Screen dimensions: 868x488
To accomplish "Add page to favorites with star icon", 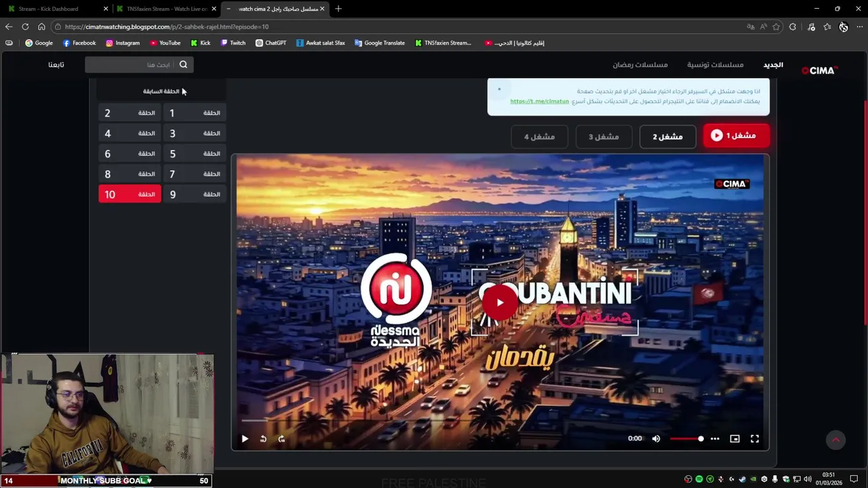I will tap(776, 26).
